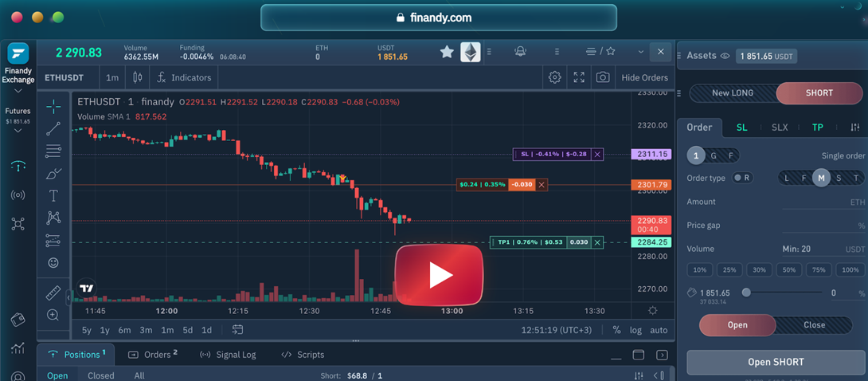Cancel the TP1 order with its X
Image resolution: width=868 pixels, height=381 pixels.
click(x=596, y=242)
